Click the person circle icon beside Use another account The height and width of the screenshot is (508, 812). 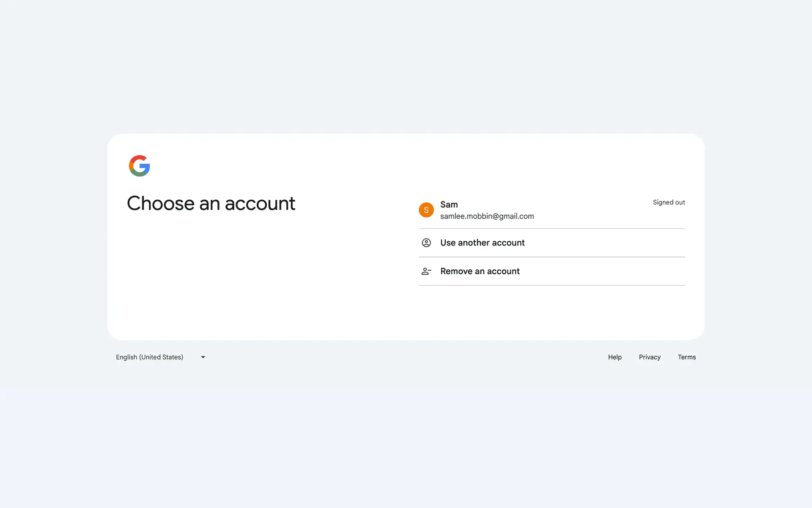[426, 243]
